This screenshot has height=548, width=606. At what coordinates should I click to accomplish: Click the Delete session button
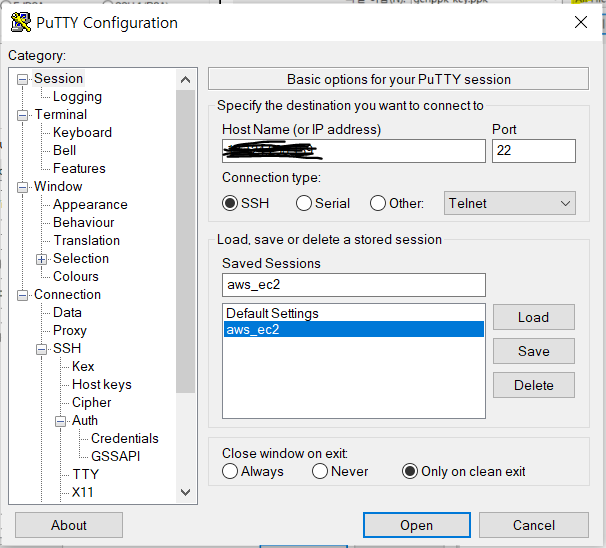[x=534, y=385]
